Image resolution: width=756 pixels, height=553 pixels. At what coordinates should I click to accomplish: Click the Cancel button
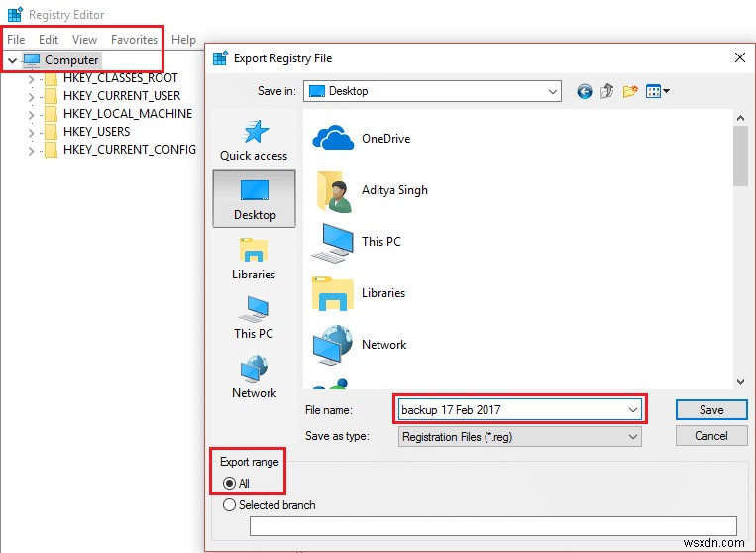pyautogui.click(x=711, y=436)
